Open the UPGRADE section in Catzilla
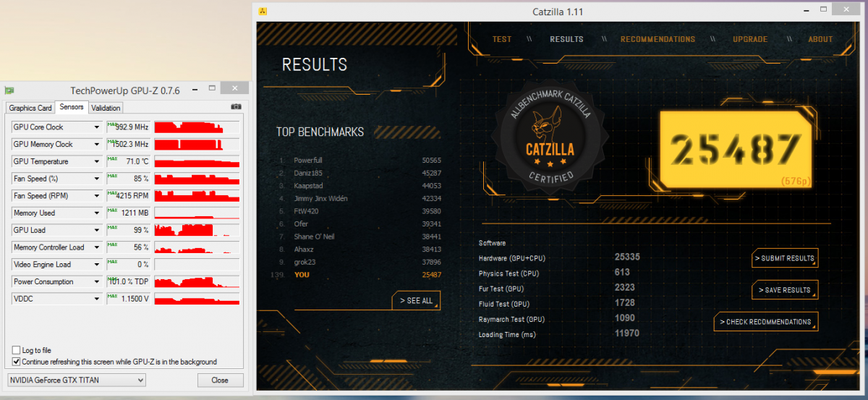Screen dimensions: 868x400 (750, 39)
